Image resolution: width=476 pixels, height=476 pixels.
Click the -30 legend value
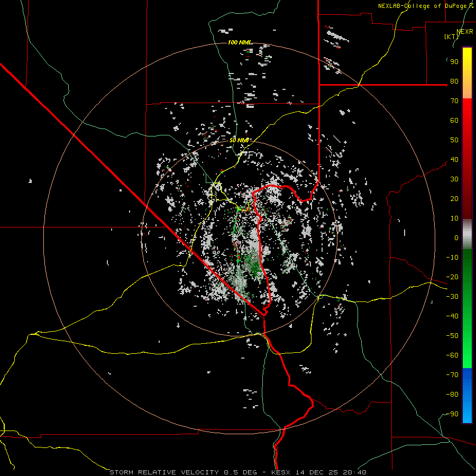coord(452,297)
